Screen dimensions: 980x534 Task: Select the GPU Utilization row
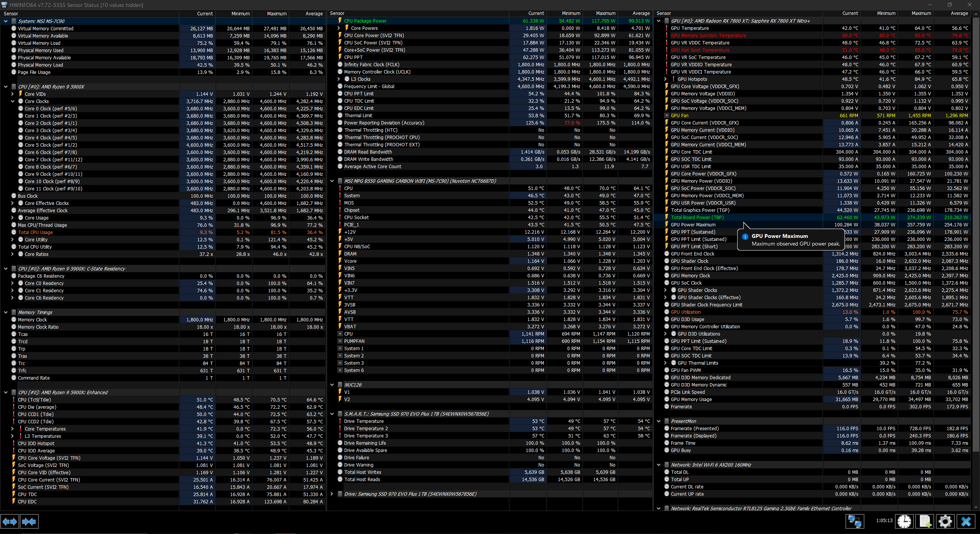pyautogui.click(x=813, y=312)
